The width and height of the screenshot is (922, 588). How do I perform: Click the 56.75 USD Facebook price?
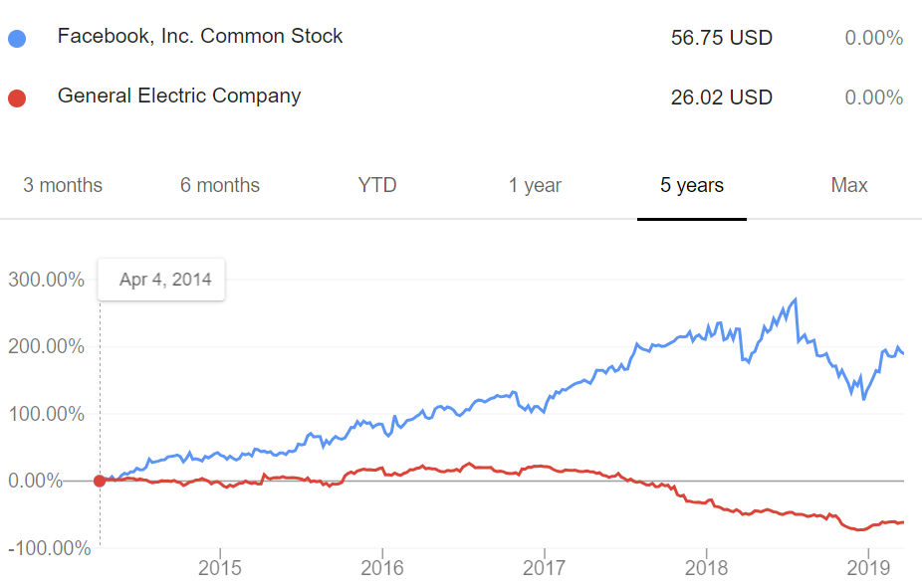click(722, 39)
